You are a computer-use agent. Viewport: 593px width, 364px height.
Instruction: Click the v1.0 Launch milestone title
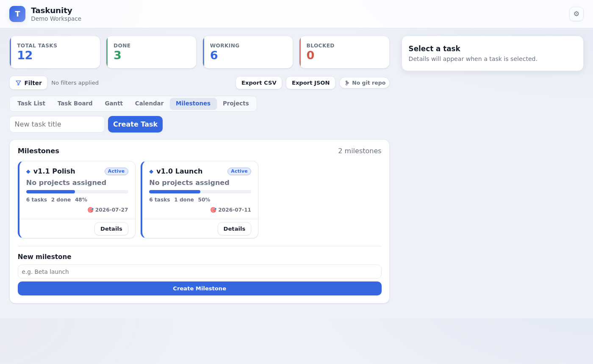[180, 171]
